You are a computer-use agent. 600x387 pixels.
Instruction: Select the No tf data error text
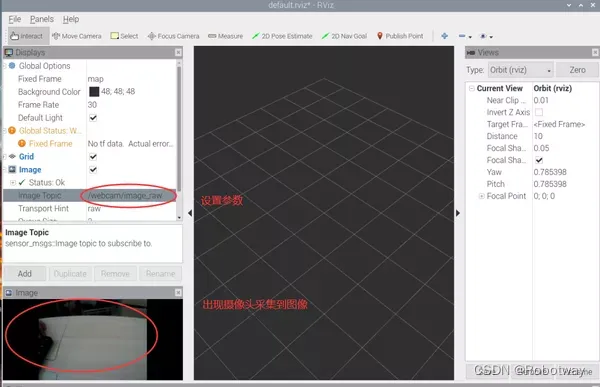[x=130, y=144]
